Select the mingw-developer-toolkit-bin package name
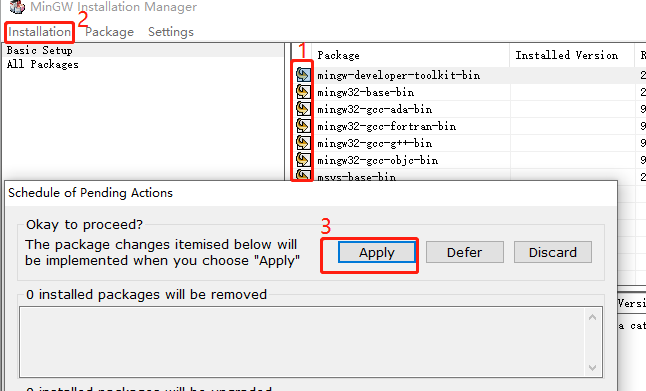The image size is (646, 391). pyautogui.click(x=398, y=75)
